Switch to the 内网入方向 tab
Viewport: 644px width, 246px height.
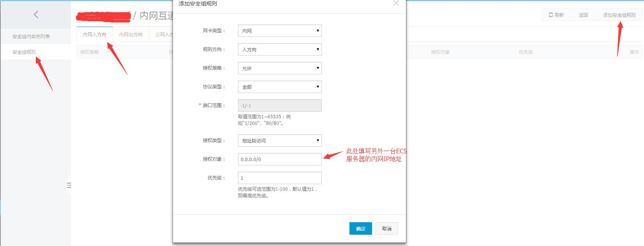(95, 35)
